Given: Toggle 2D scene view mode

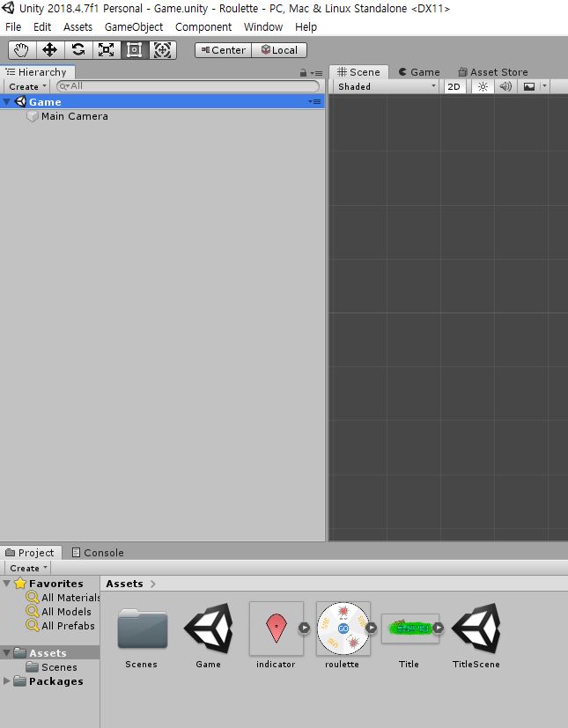Looking at the screenshot, I should coord(454,86).
